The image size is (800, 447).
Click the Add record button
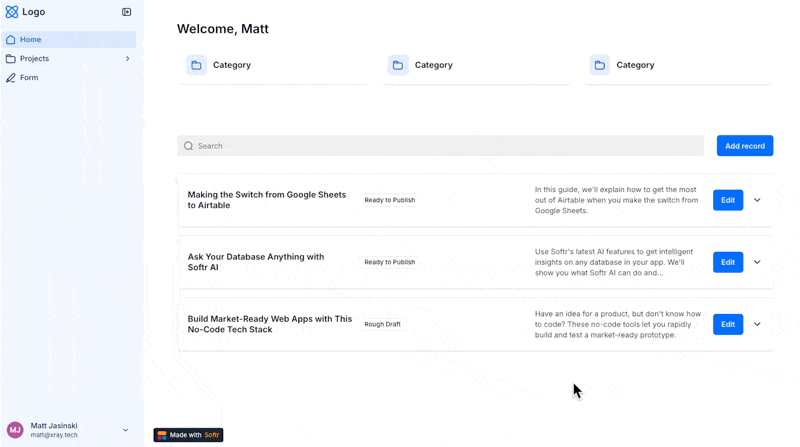pyautogui.click(x=745, y=146)
